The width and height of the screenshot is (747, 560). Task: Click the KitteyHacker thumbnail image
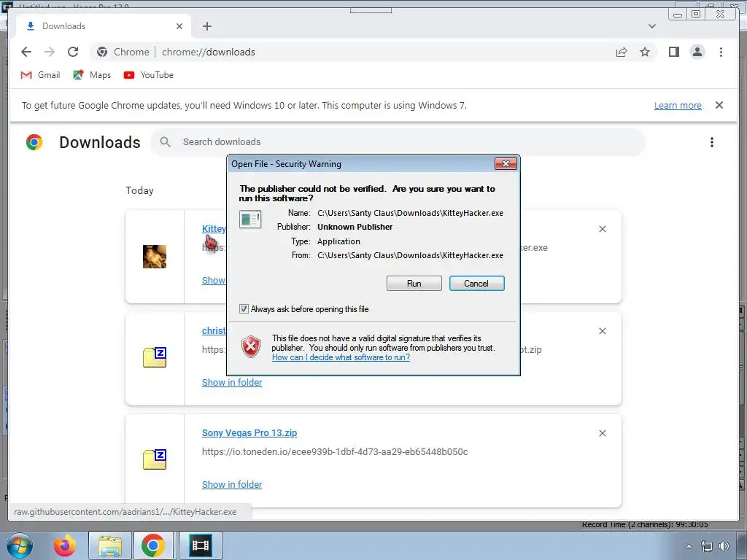pos(155,257)
